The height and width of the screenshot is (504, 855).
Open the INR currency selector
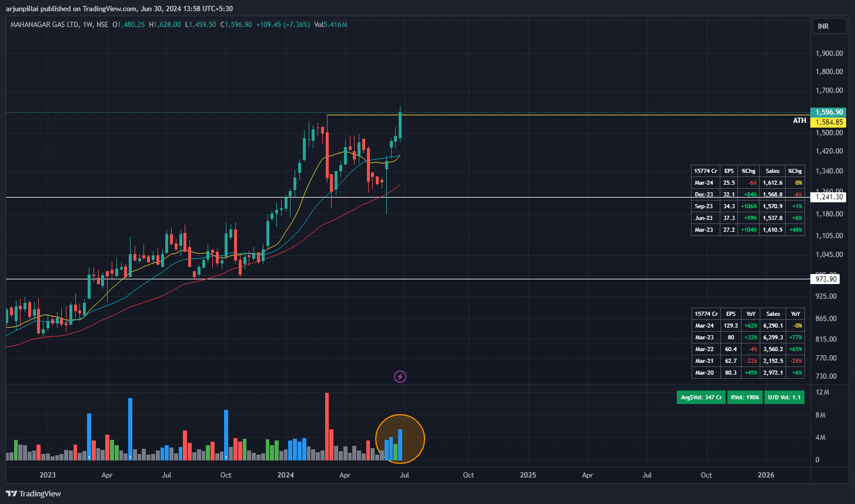pyautogui.click(x=828, y=26)
